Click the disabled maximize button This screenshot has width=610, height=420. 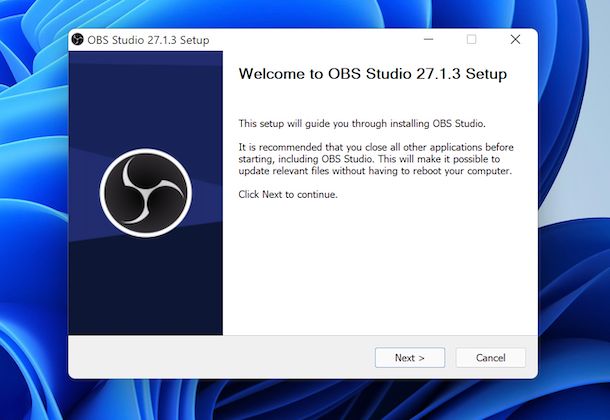pyautogui.click(x=472, y=39)
